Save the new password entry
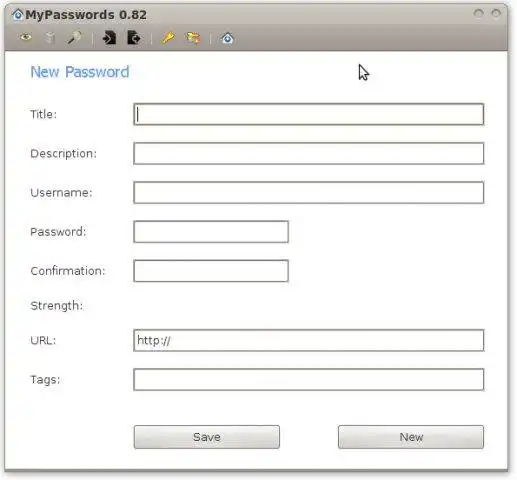This screenshot has height=480, width=517. point(207,437)
